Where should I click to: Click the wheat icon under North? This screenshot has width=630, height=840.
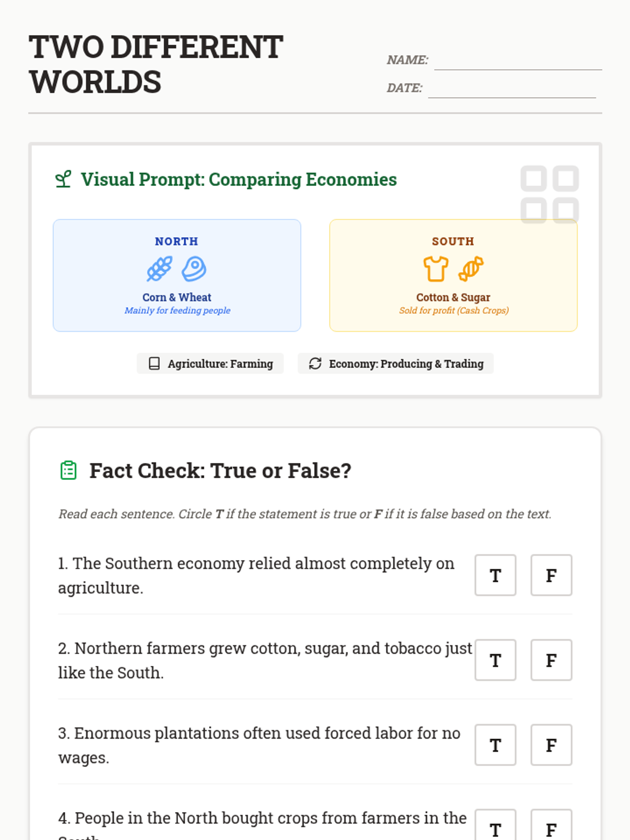[160, 269]
